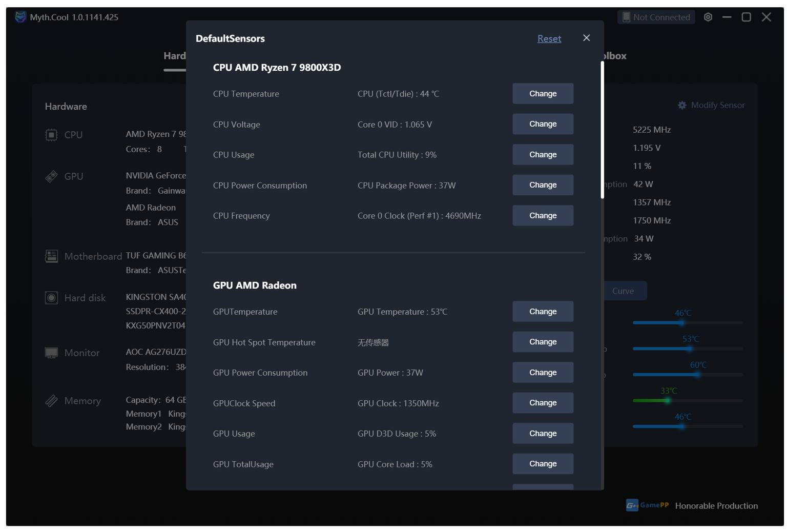Viewport: 787px width, 532px height.
Task: Click the GamePP logo icon
Action: [x=648, y=505]
